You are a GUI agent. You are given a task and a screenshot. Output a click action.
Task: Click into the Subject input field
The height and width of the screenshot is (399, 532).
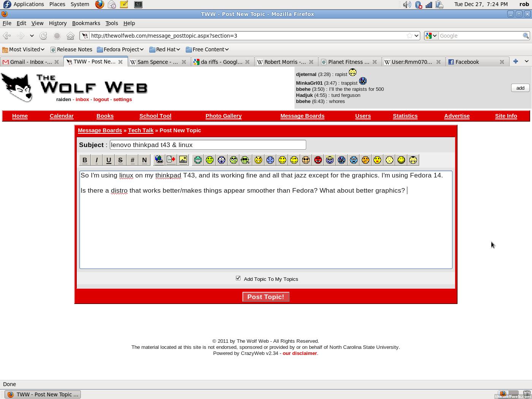[208, 145]
